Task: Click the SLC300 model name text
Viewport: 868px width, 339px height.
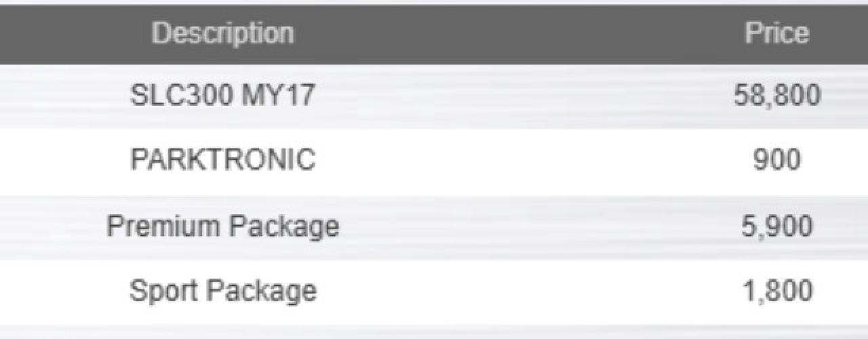Action: (x=182, y=96)
